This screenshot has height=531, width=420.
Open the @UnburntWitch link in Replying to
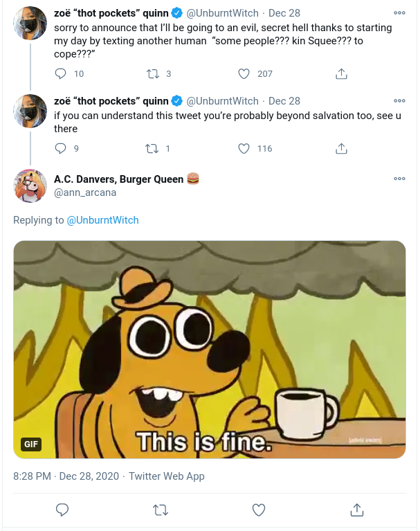[102, 220]
